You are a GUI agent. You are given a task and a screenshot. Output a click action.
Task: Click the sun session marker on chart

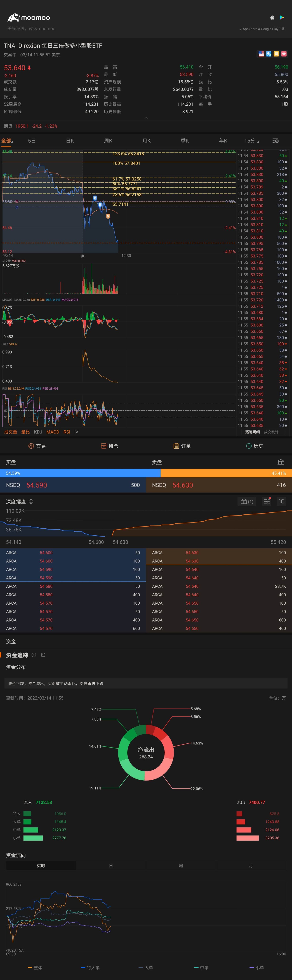point(82,256)
